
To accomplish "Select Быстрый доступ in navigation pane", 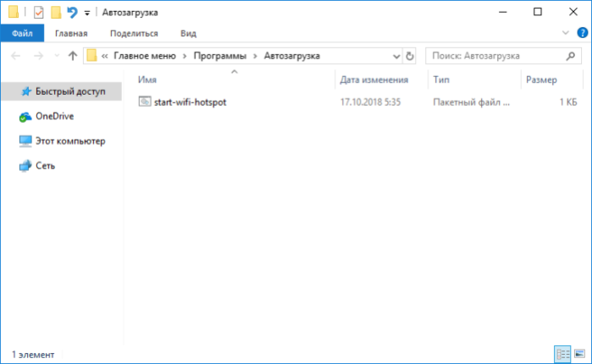I will pos(62,91).
